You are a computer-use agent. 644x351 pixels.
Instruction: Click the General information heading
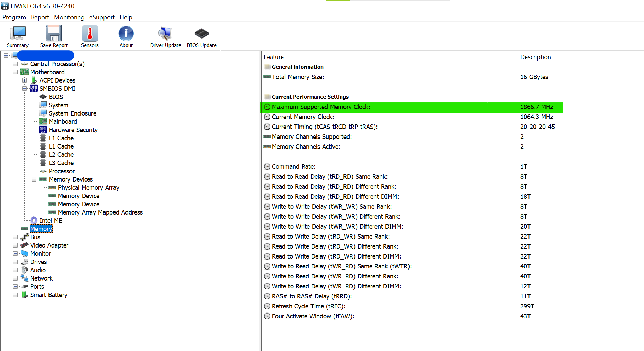297,67
